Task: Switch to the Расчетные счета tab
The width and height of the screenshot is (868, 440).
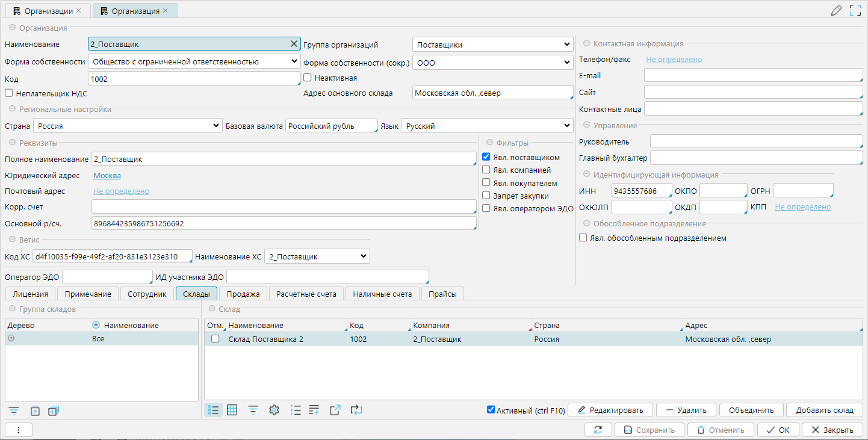Action: click(x=306, y=294)
